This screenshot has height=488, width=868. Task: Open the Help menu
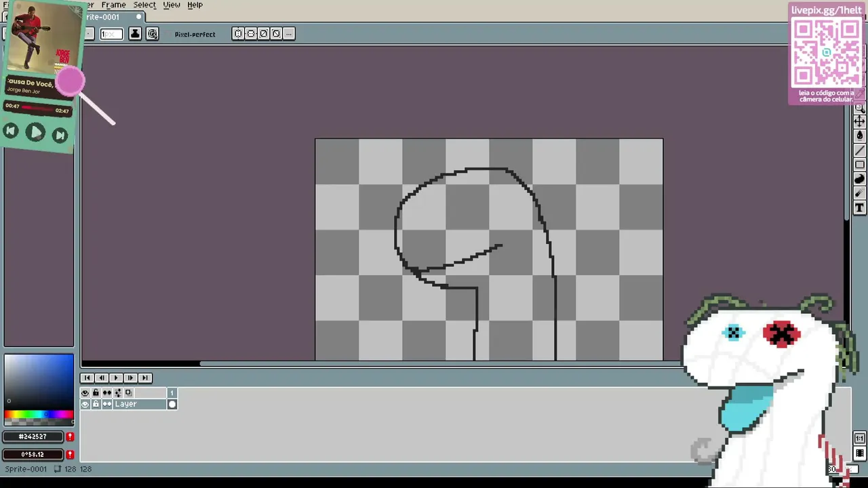[x=195, y=5]
